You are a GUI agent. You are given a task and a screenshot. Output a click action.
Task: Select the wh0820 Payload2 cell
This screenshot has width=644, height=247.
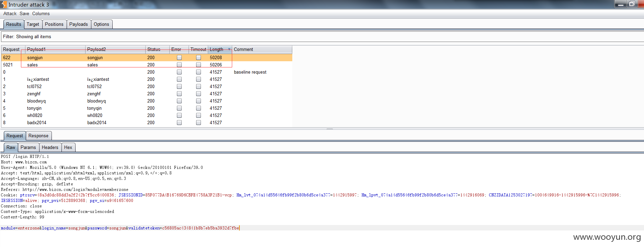(115, 115)
